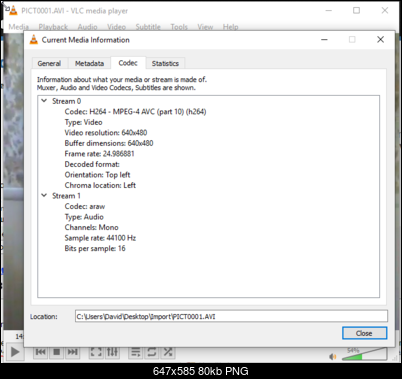This screenshot has height=379, width=402.
Task: Collapse the Stream 0 tree node
Action: 44,101
